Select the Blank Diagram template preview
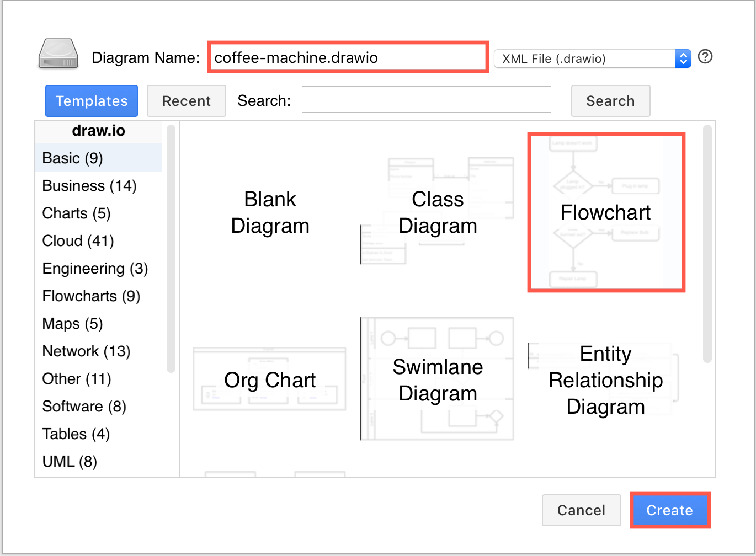Viewport: 756px width, 556px height. pos(270,212)
